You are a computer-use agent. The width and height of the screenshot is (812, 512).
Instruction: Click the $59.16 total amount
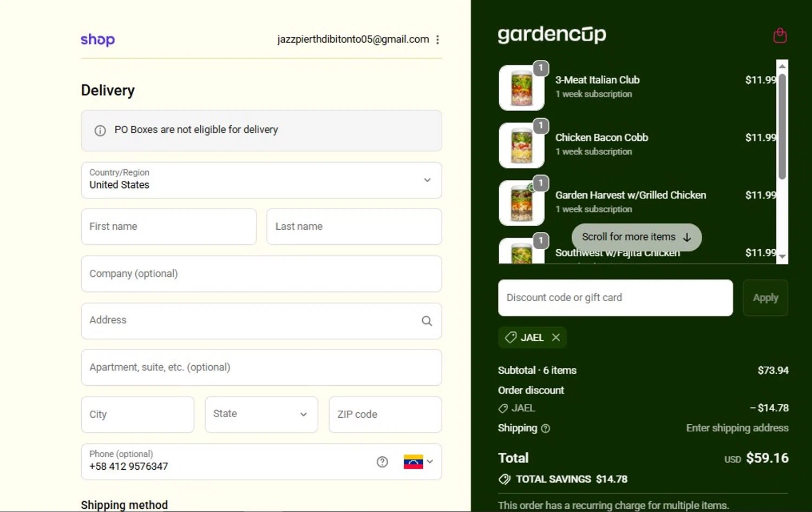[767, 458]
